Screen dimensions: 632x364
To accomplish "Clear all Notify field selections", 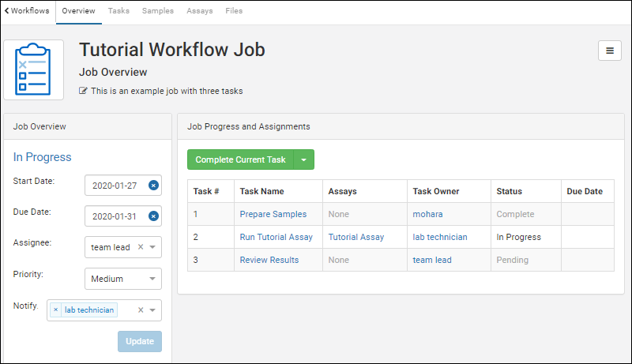I will pos(141,310).
